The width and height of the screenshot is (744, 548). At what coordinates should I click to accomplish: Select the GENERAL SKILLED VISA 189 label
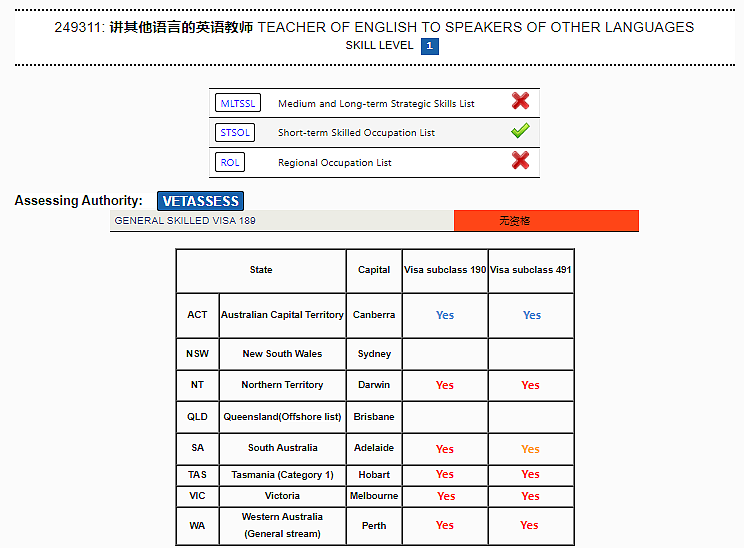pos(185,221)
